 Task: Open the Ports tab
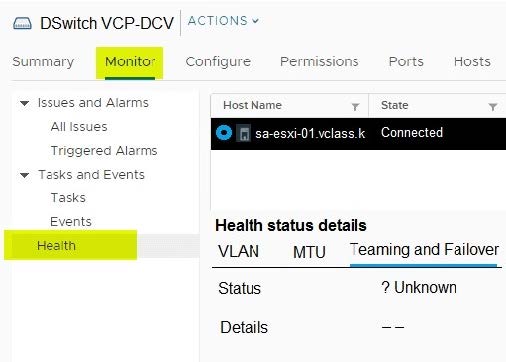click(x=406, y=62)
